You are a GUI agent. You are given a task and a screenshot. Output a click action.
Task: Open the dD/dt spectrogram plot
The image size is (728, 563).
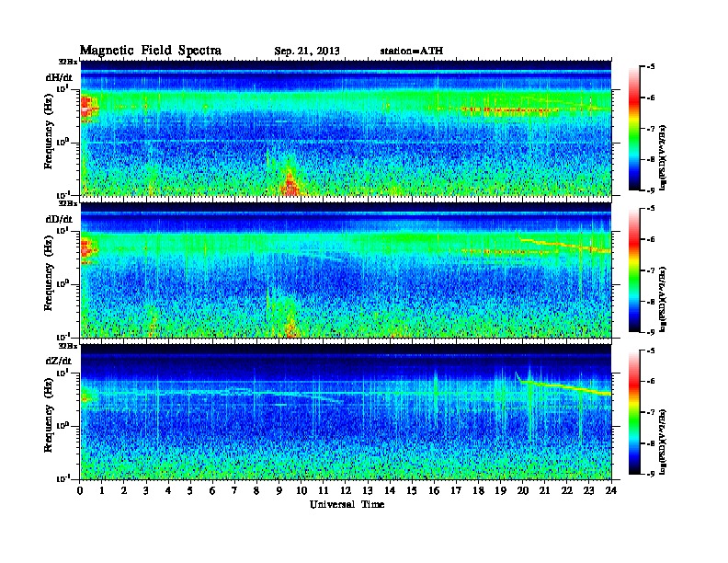346,270
